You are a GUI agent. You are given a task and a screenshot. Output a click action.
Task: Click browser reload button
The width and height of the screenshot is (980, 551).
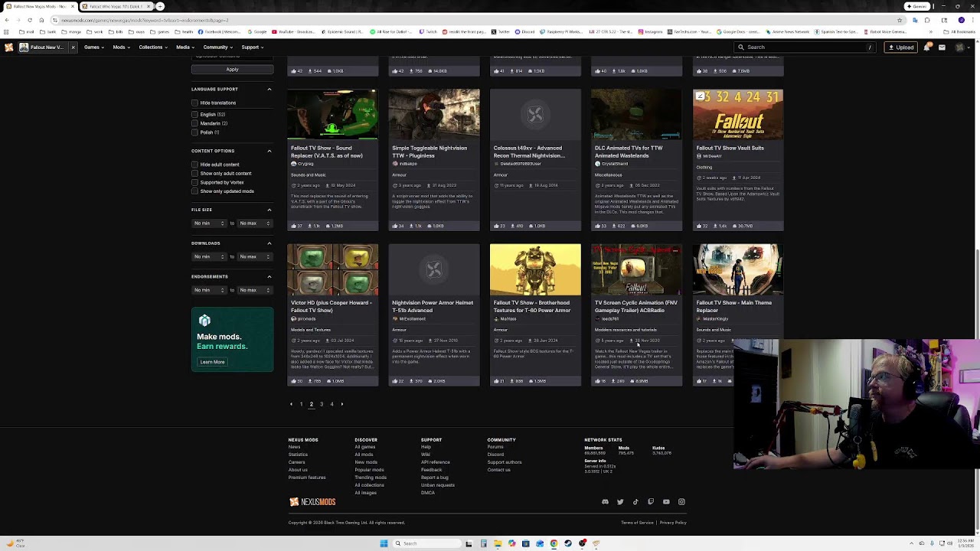[29, 20]
